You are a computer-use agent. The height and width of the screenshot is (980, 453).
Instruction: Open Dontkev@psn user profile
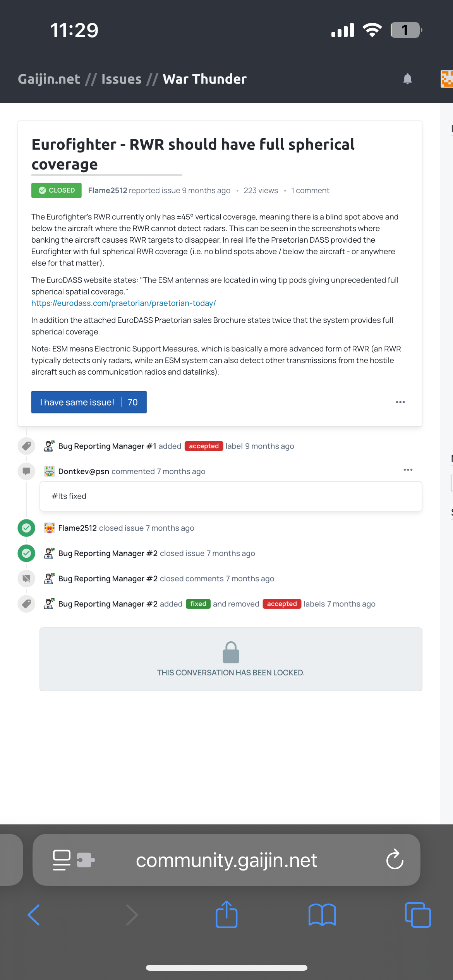point(84,471)
